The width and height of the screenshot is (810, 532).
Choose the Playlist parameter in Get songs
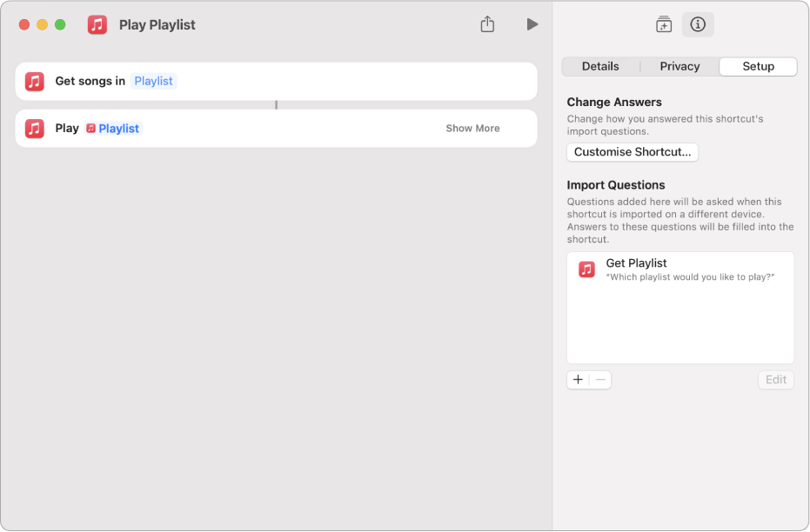point(153,82)
